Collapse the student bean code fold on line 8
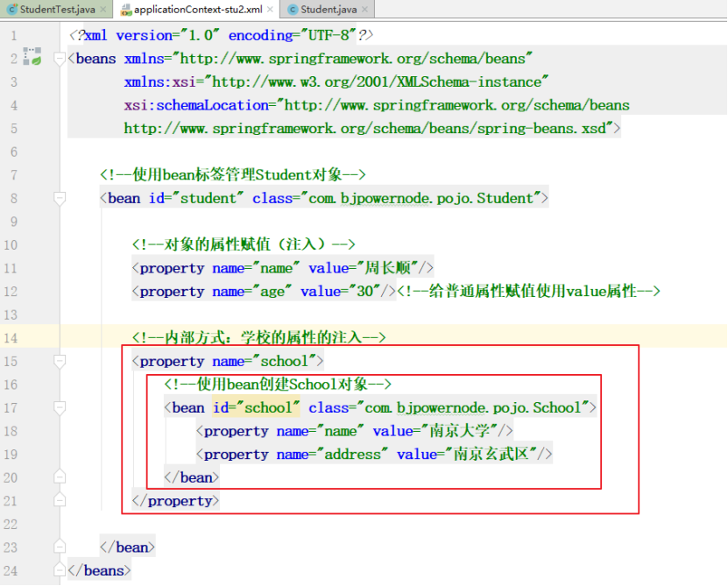728x586 pixels. point(58,198)
